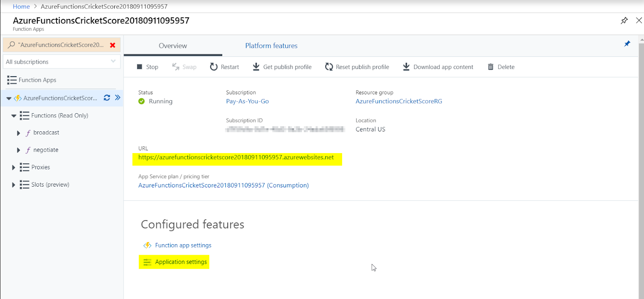644x299 pixels.
Task: Click the broadcast function f icon
Action: coord(28,133)
